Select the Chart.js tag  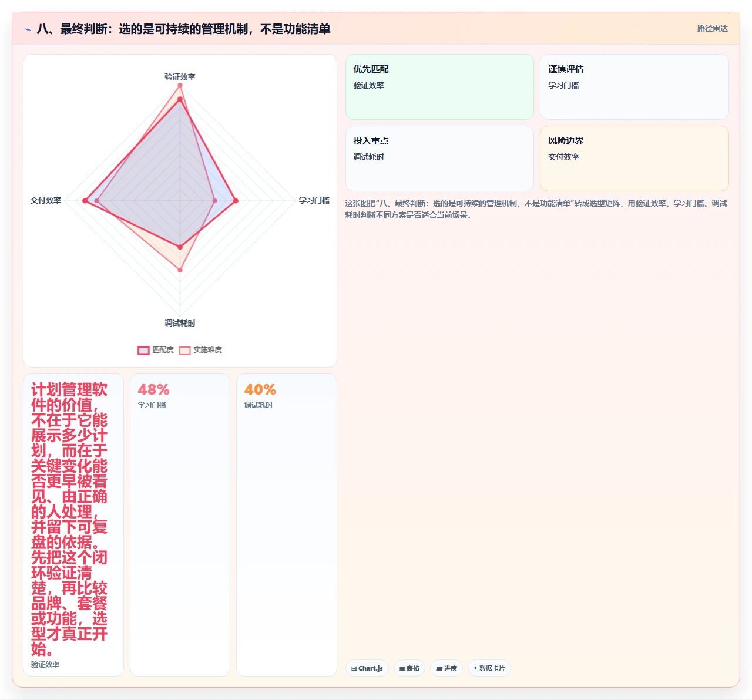(x=367, y=668)
